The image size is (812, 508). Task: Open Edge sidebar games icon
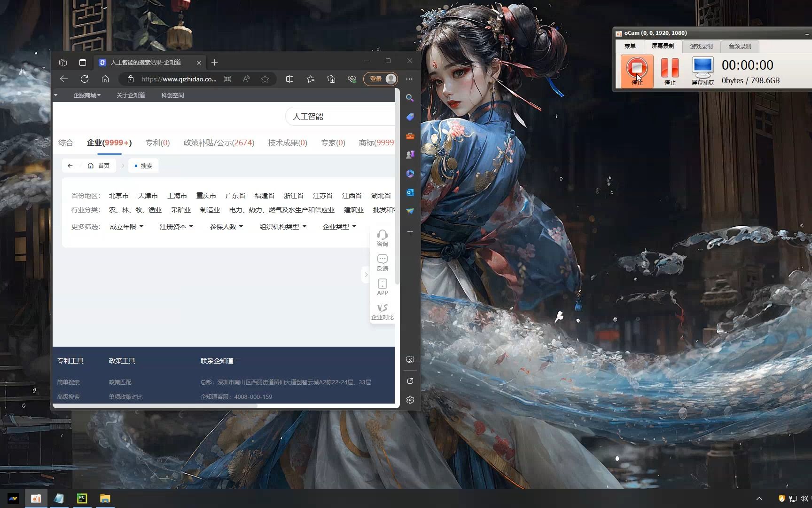(410, 154)
